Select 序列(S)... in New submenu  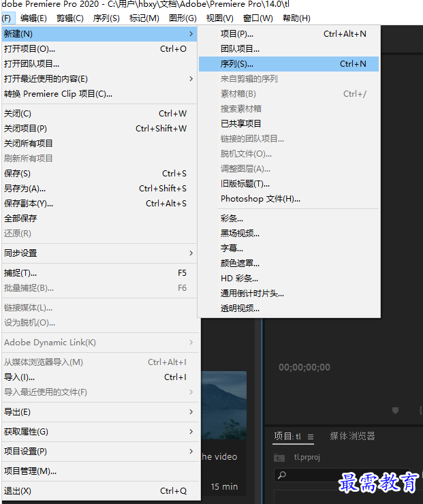point(289,64)
